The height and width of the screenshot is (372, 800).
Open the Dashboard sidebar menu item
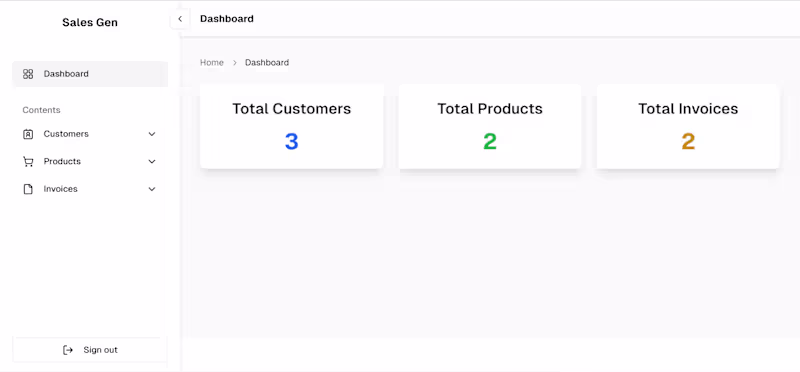click(x=90, y=74)
